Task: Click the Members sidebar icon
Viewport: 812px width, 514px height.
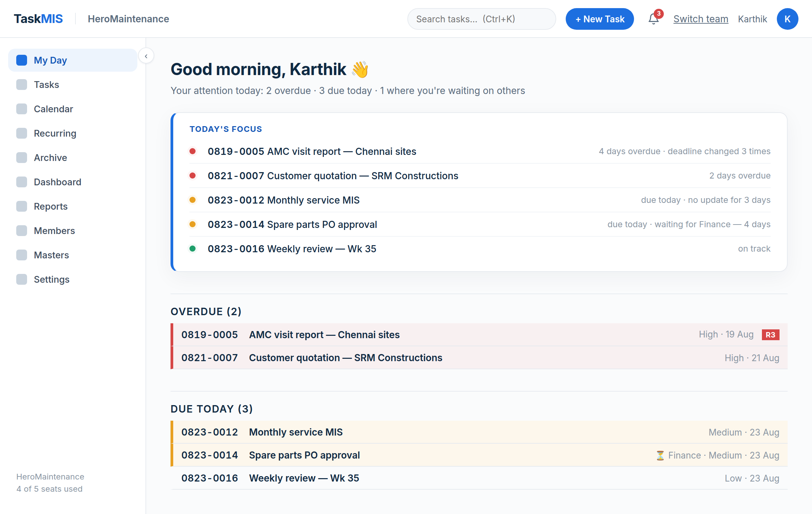Action: (x=22, y=231)
